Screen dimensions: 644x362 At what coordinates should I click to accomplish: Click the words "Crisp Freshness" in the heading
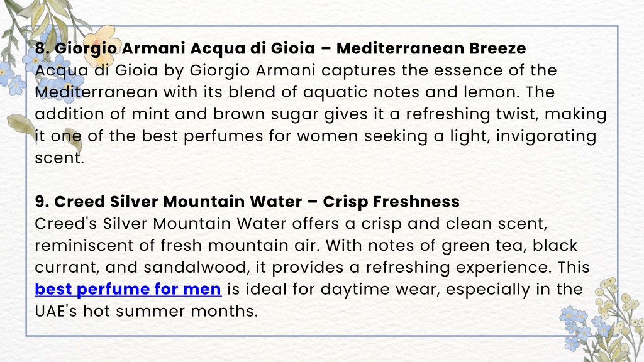pos(391,202)
